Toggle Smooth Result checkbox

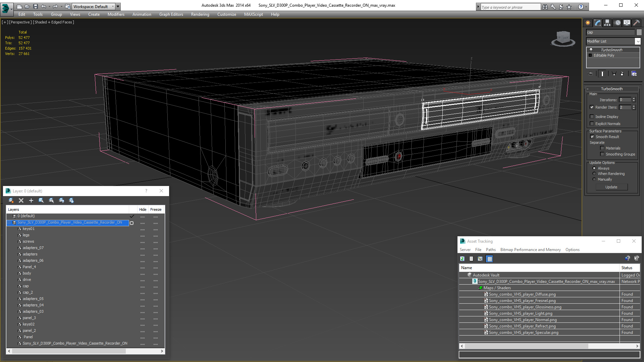click(x=592, y=137)
